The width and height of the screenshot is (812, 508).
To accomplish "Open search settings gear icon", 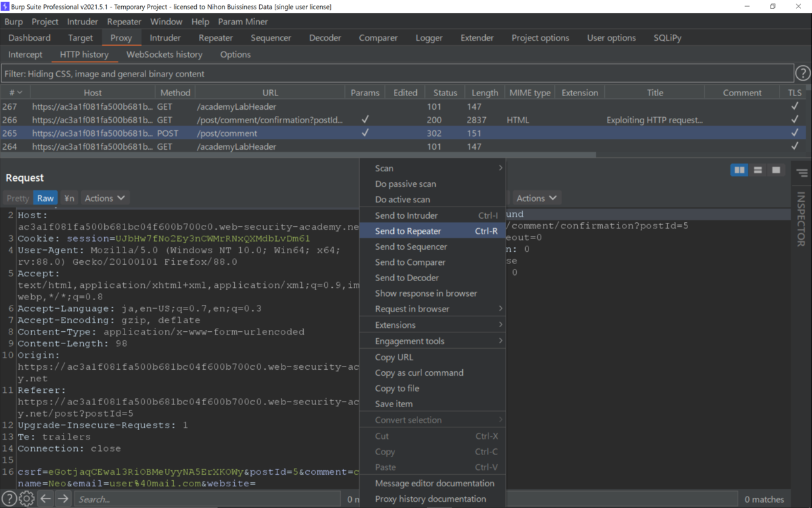I will (27, 499).
